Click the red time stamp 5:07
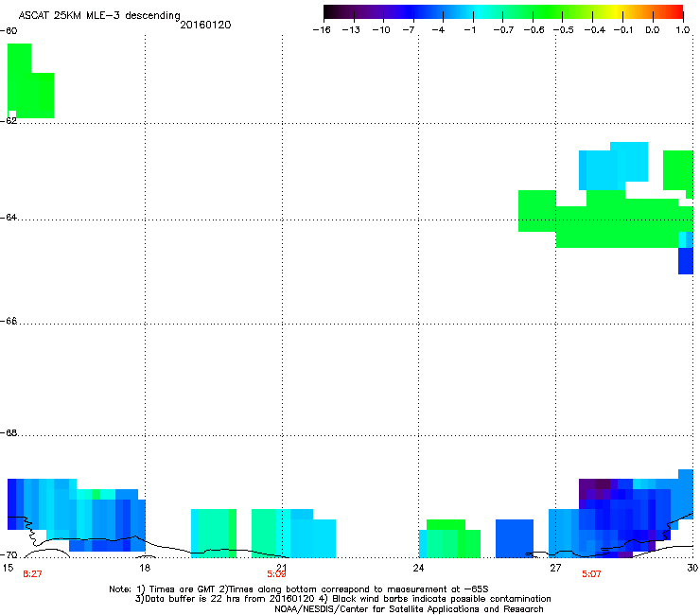 click(x=591, y=574)
